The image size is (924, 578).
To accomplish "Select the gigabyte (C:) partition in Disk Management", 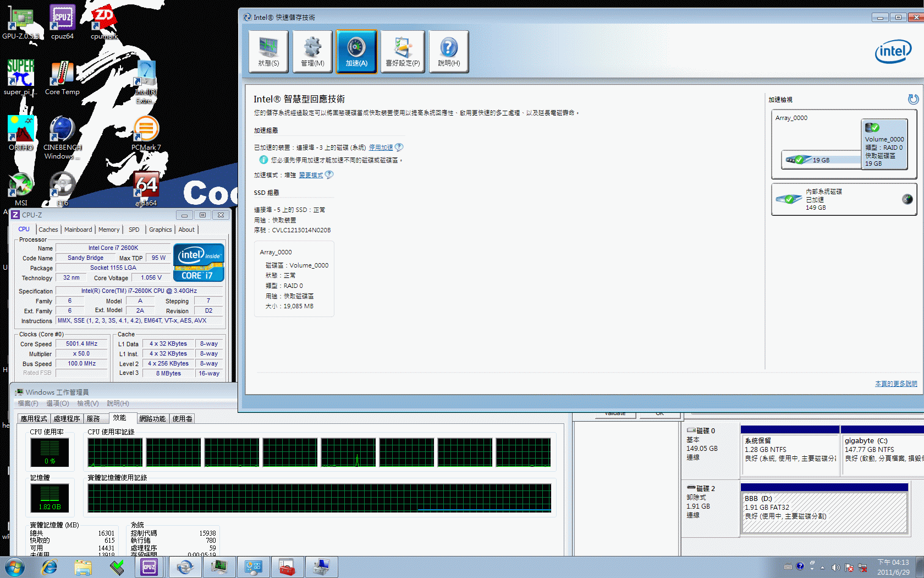I will coord(883,450).
